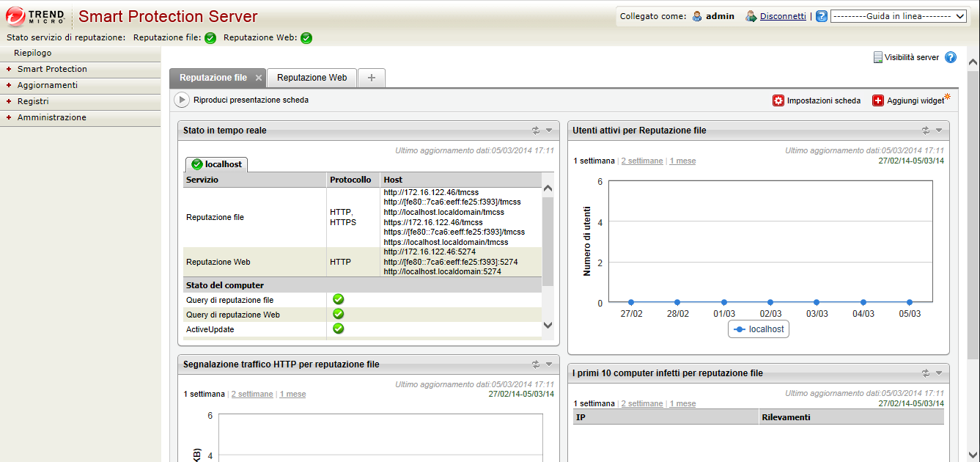Open Visibilità server icon

tap(877, 57)
